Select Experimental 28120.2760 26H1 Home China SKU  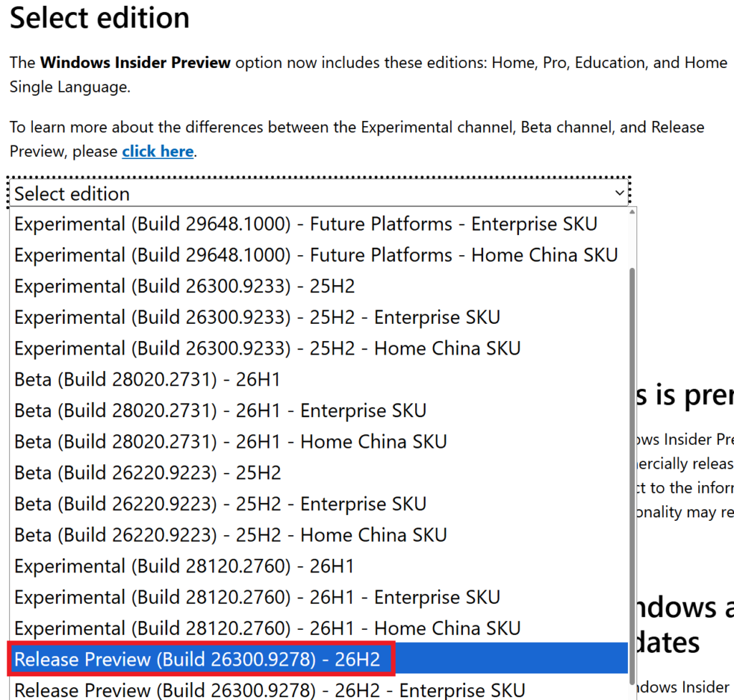(319, 629)
